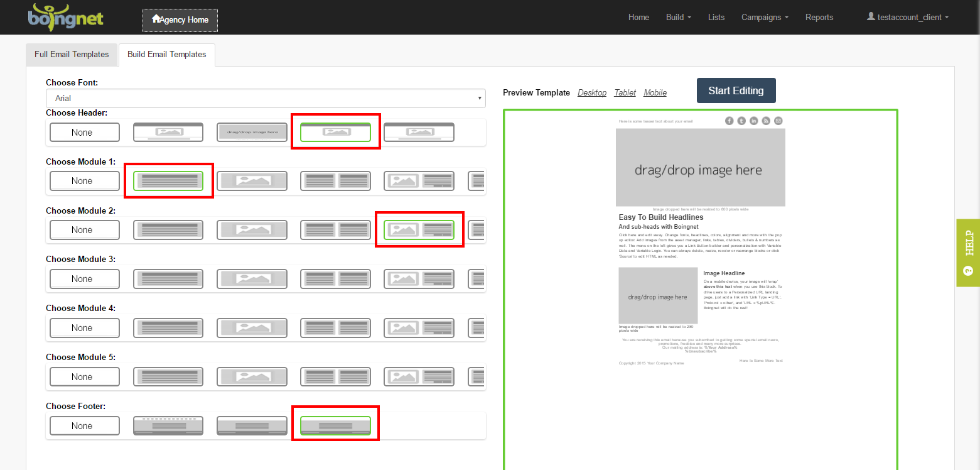Viewport: 980px width, 470px height.
Task: Pick the 'drag/drop image here' header layout
Action: [252, 133]
